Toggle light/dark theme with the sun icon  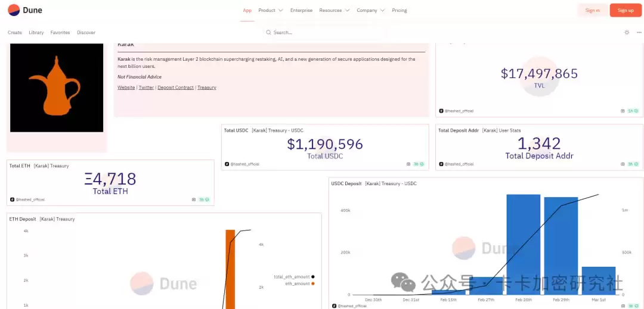(627, 32)
